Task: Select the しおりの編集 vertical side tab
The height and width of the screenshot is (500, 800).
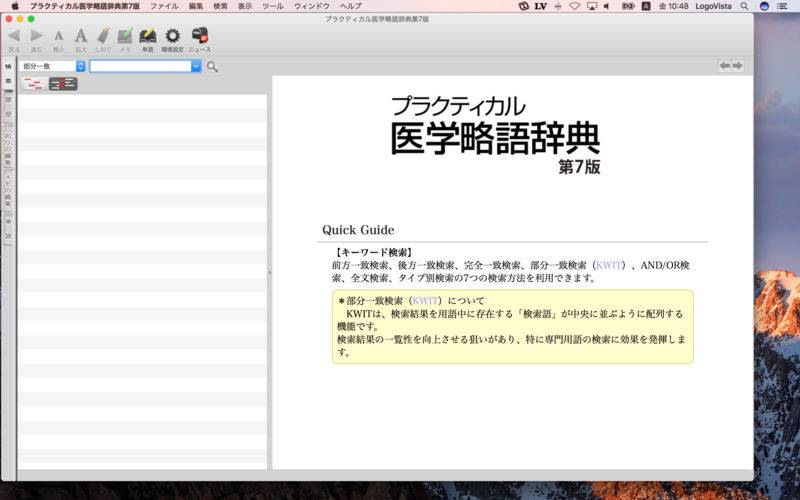Action: point(8,145)
